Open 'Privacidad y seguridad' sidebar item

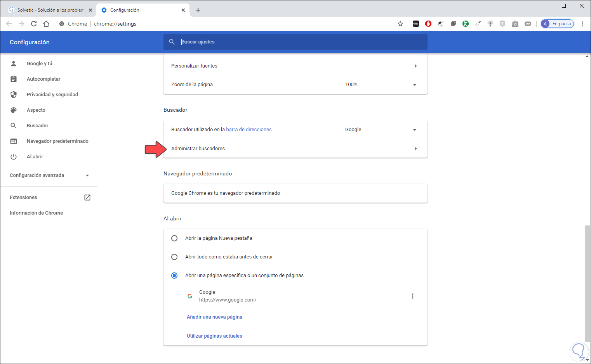(52, 95)
